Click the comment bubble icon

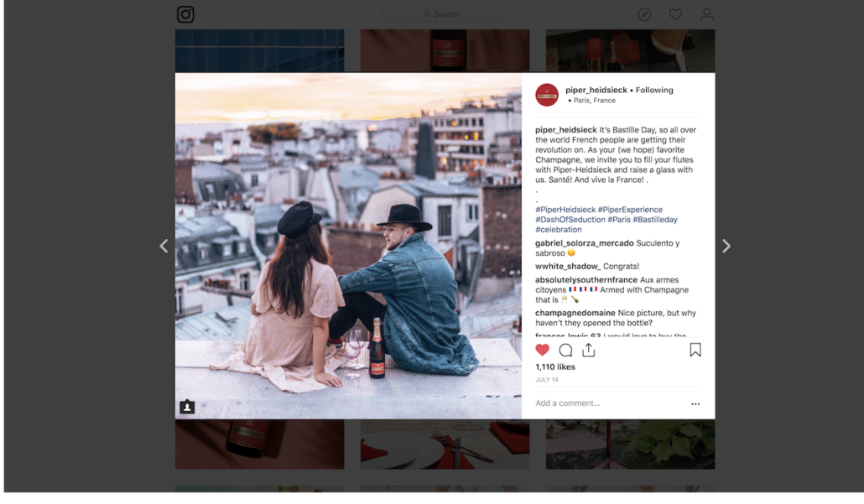pyautogui.click(x=565, y=351)
